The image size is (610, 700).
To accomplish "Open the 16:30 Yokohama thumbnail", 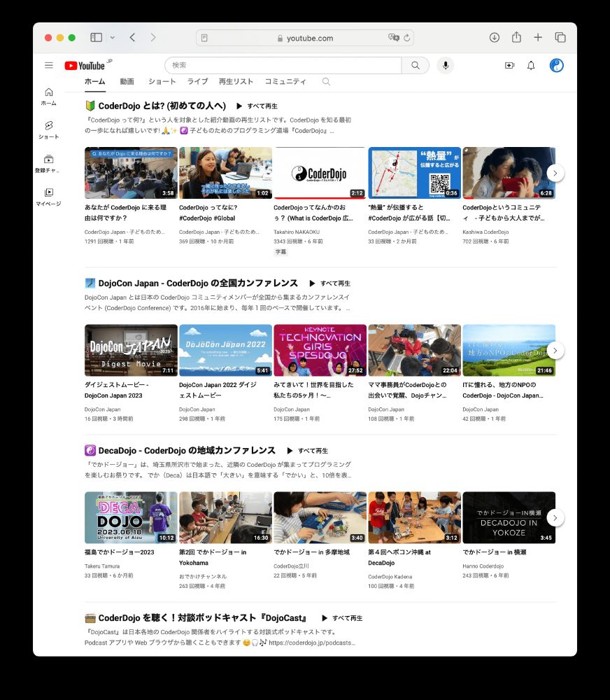I will [x=225, y=517].
